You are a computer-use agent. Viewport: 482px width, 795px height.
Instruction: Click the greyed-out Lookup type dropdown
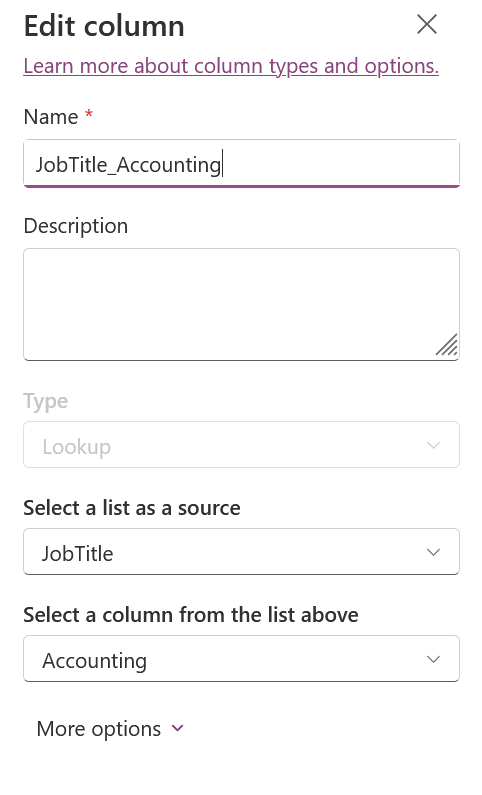point(241,445)
